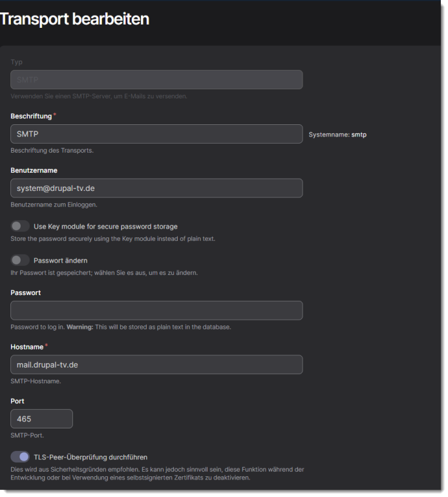
Task: Click the Beschriftung input containing SMTP
Action: pos(156,134)
